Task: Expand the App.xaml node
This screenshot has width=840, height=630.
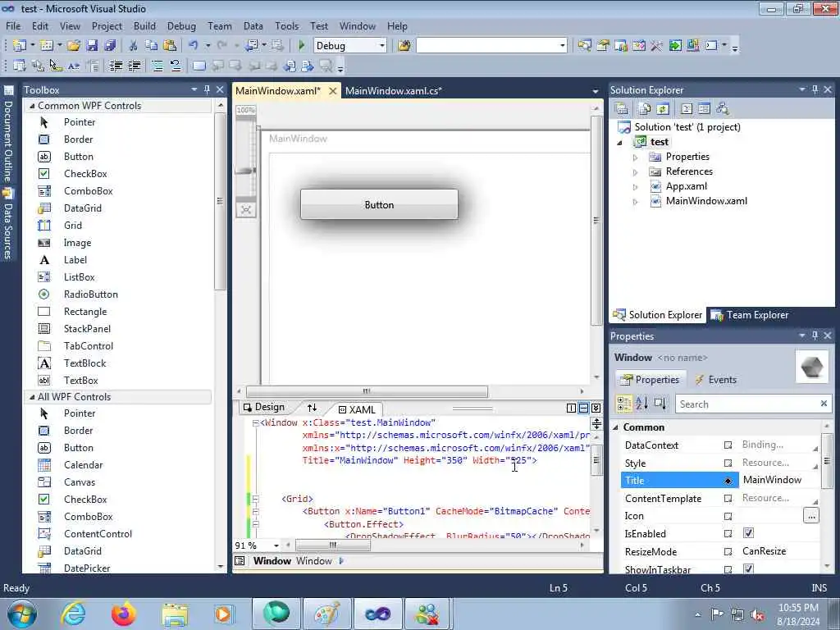Action: point(636,187)
